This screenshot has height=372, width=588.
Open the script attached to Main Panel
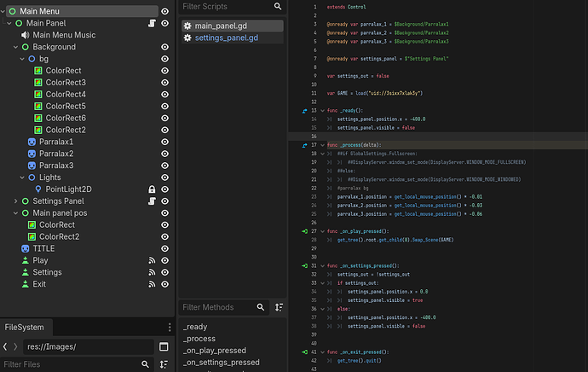tap(150, 23)
